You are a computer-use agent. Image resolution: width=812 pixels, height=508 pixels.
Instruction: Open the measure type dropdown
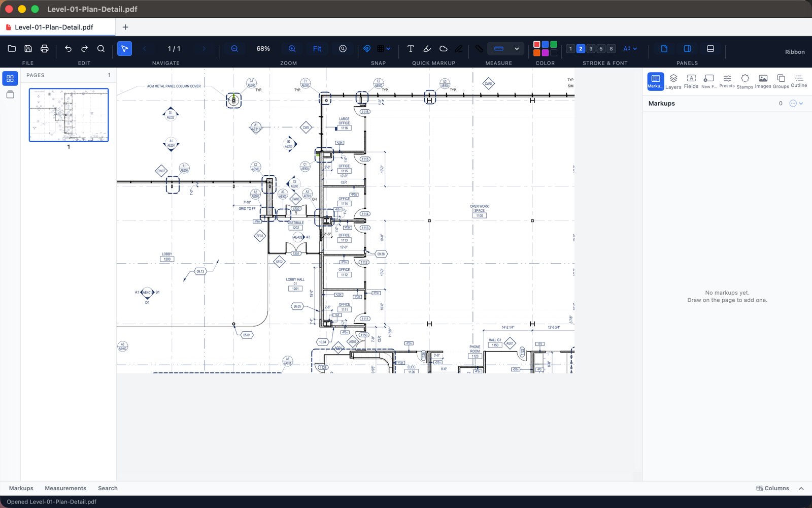506,49
